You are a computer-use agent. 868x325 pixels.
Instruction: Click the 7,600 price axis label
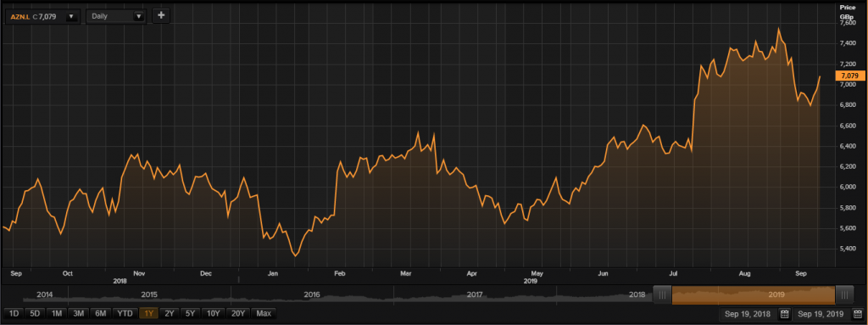pyautogui.click(x=848, y=23)
